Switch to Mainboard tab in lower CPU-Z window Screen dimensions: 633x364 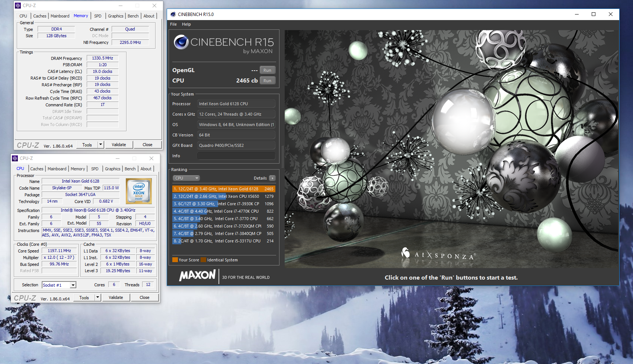(x=57, y=169)
